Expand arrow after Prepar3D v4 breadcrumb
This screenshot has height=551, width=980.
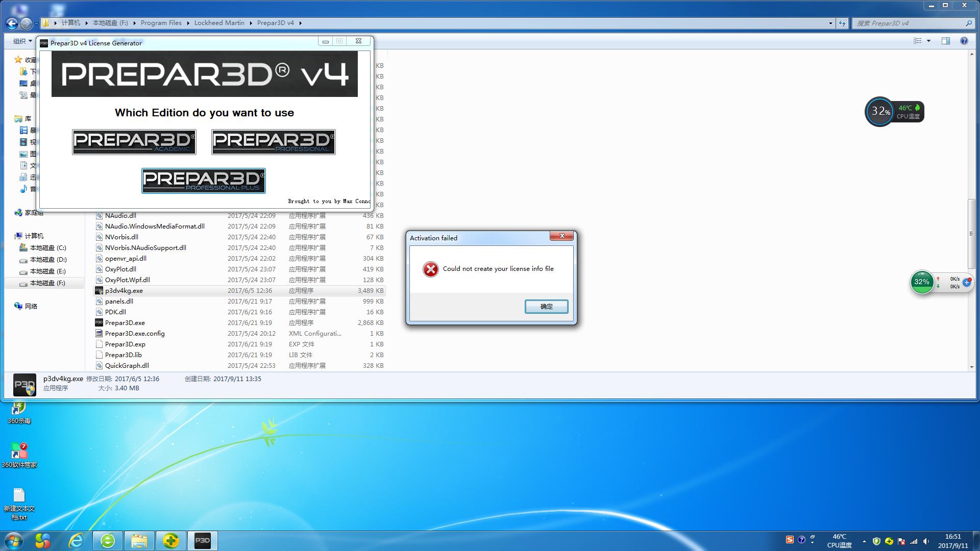point(300,23)
